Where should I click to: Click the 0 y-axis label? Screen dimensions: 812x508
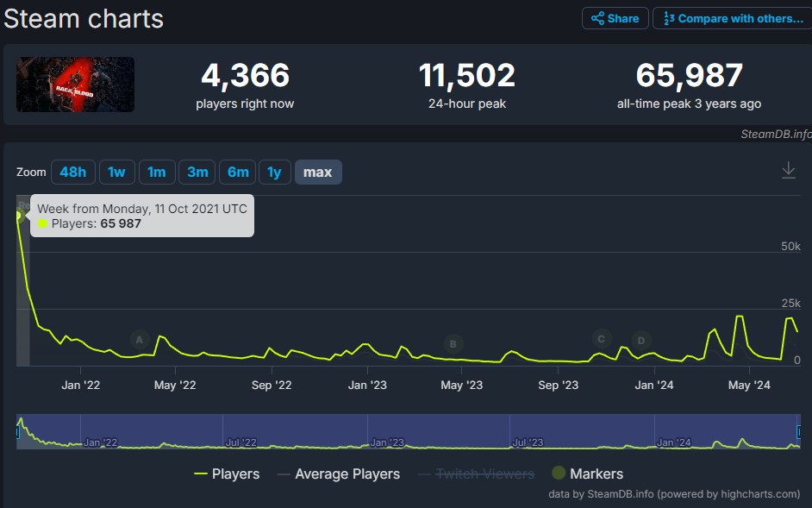coord(797,360)
